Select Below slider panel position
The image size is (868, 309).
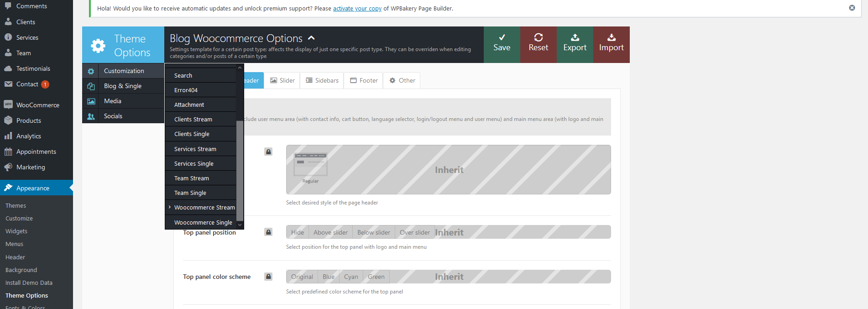[374, 232]
